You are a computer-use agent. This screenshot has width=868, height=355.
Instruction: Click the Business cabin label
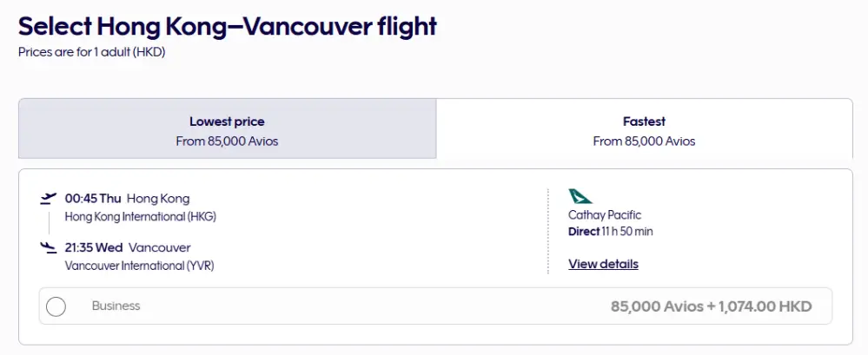[x=116, y=306]
